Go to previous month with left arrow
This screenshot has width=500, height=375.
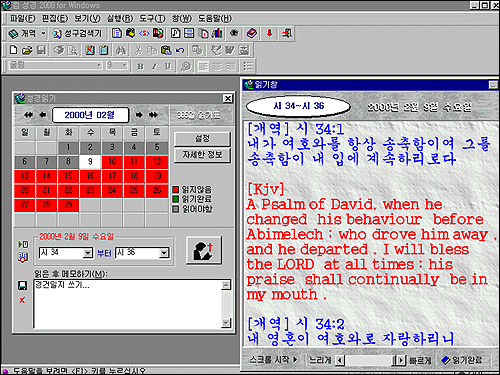(43, 115)
